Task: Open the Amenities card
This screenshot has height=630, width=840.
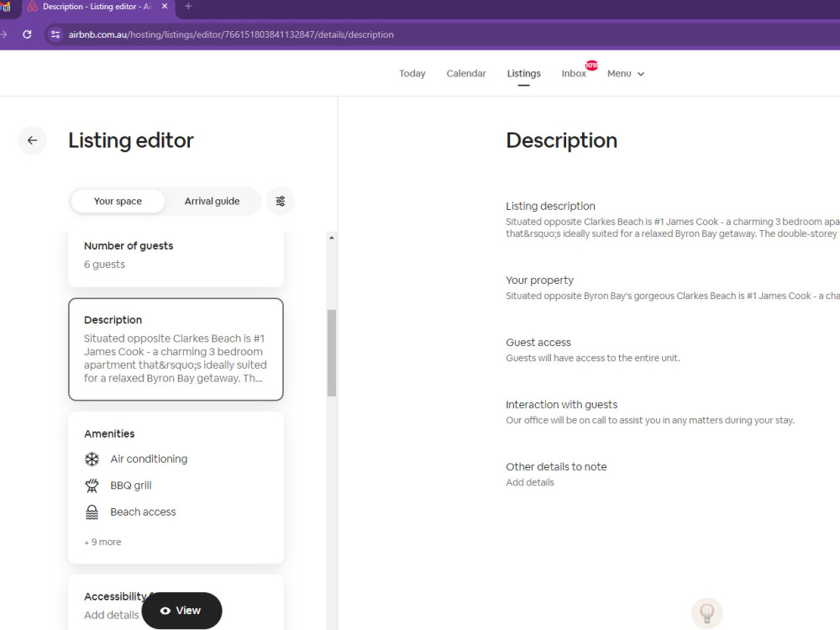Action: point(176,487)
